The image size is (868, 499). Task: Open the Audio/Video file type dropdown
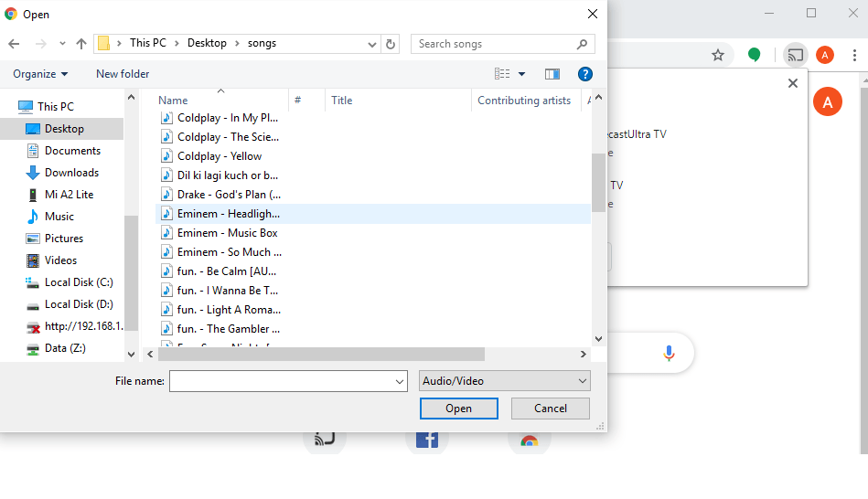[x=504, y=380]
